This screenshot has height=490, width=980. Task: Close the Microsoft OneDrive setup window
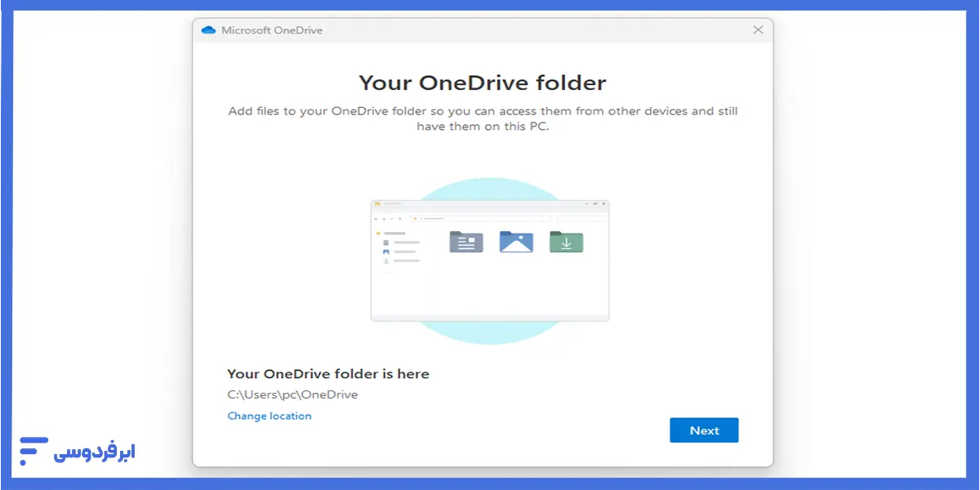tap(758, 30)
